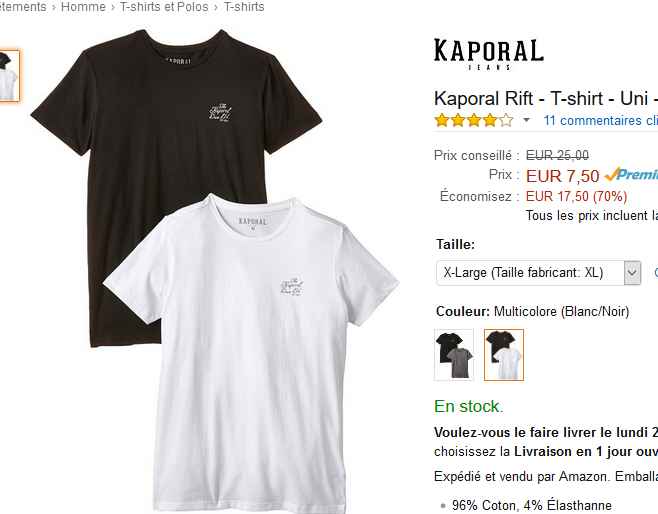Click the arrow button of the X-Large size selector

[632, 273]
